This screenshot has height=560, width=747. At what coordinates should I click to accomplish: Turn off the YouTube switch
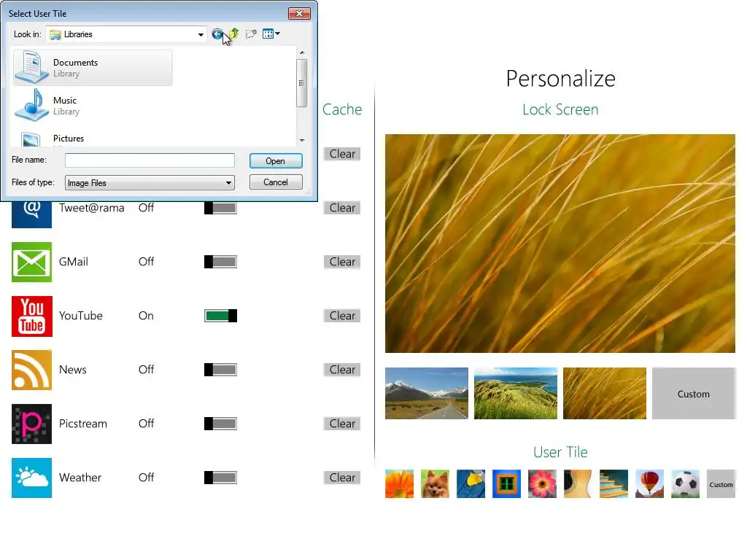coord(220,316)
